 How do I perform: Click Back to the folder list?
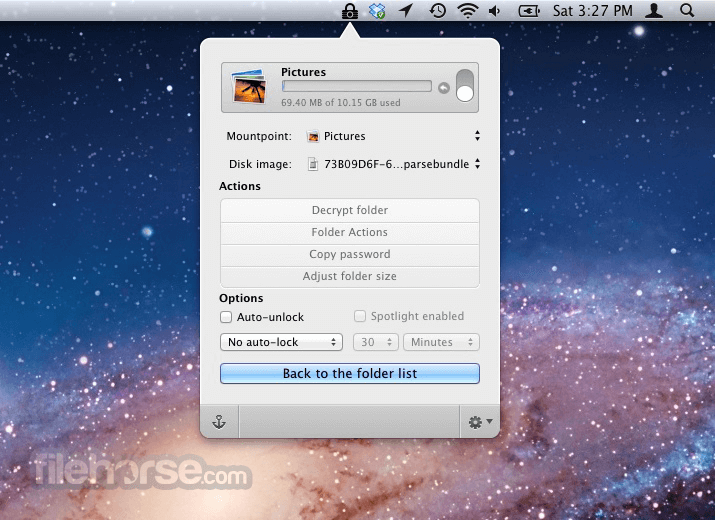350,374
